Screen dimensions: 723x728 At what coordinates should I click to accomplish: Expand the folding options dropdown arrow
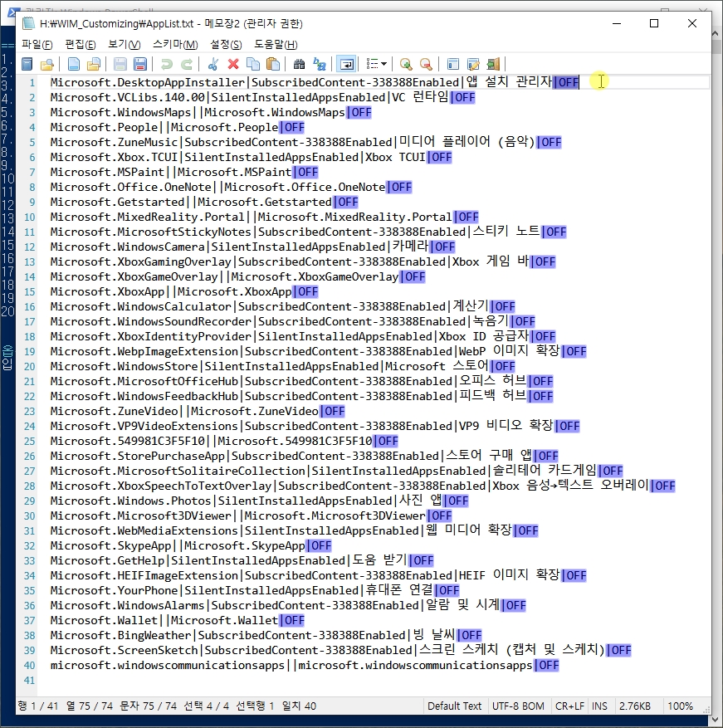(383, 64)
